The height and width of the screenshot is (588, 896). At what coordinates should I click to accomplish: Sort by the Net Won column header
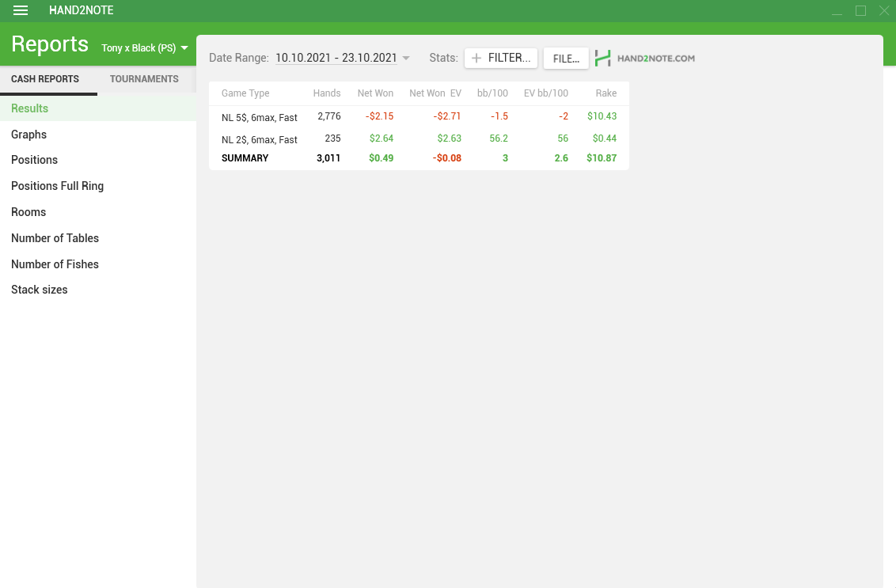pyautogui.click(x=375, y=93)
